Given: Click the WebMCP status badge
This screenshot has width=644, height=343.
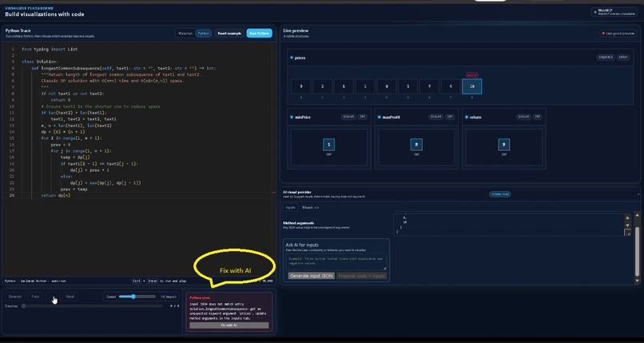Looking at the screenshot, I should [614, 12].
